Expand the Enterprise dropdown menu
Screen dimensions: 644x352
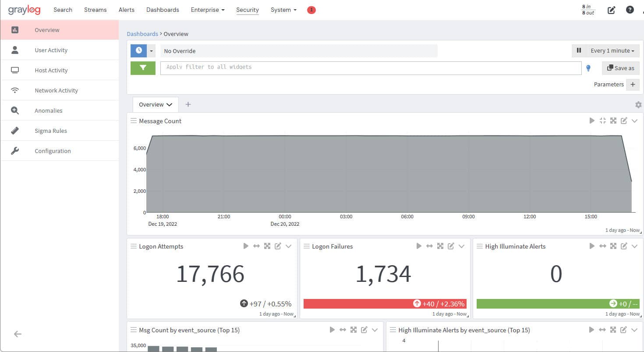click(x=208, y=10)
